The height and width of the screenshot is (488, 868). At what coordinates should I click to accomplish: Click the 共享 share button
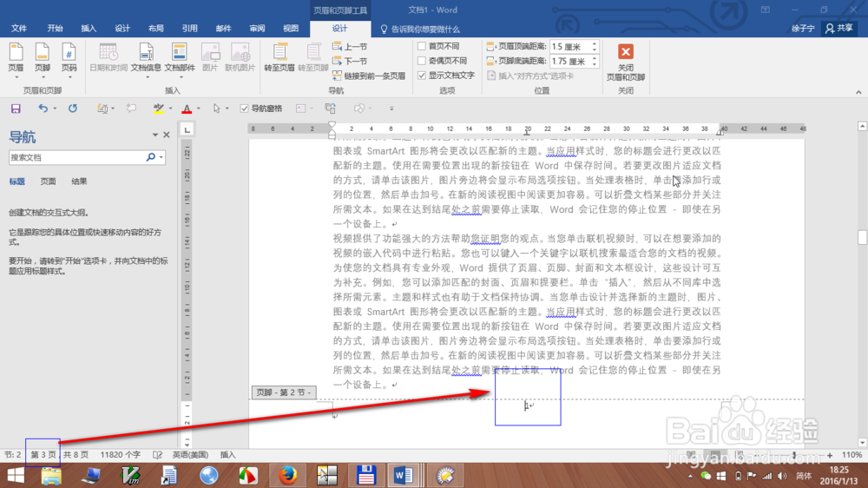point(839,29)
